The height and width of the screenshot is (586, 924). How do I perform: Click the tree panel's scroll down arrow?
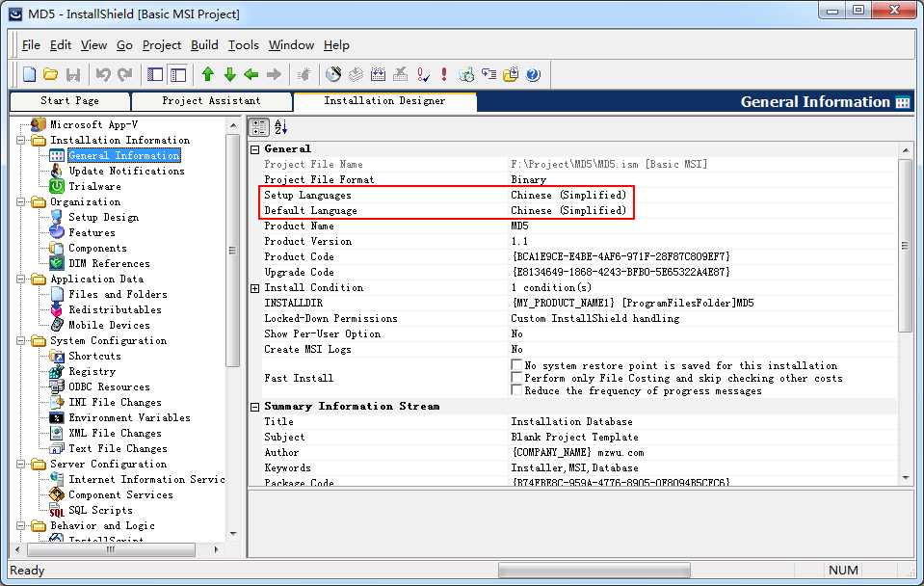point(233,534)
